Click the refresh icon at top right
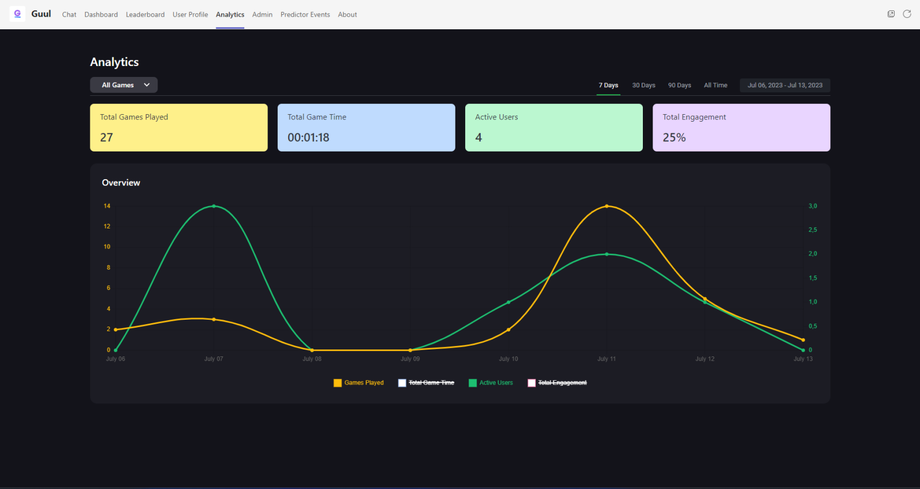 click(x=907, y=14)
